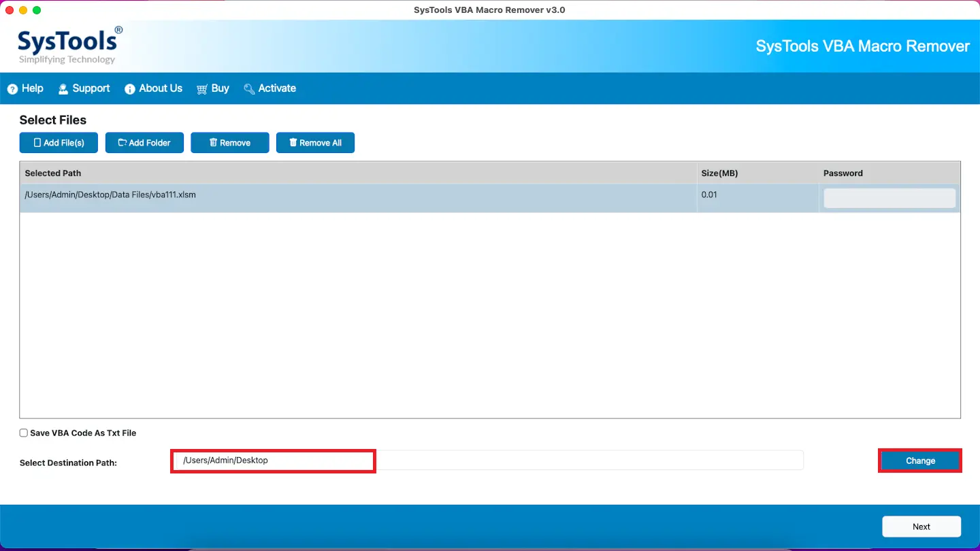Click the Next button
Screen dimensions: 980x551
921,527
